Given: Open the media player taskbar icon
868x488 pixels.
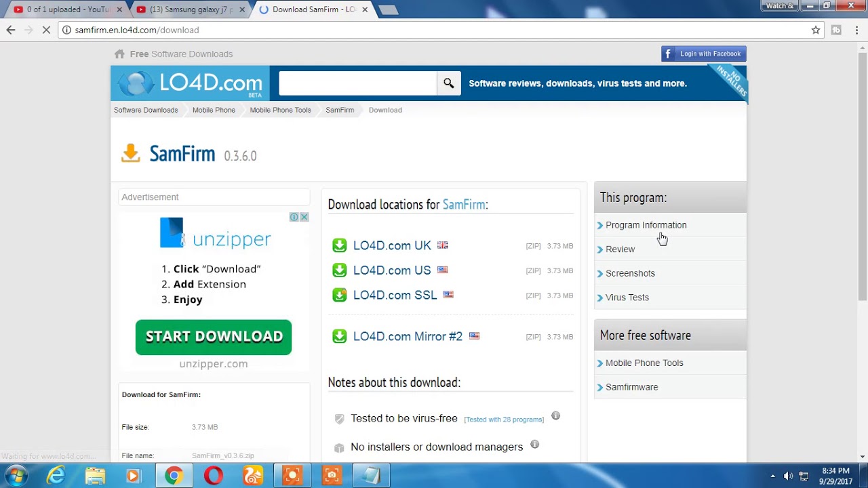Looking at the screenshot, I should pyautogui.click(x=133, y=476).
